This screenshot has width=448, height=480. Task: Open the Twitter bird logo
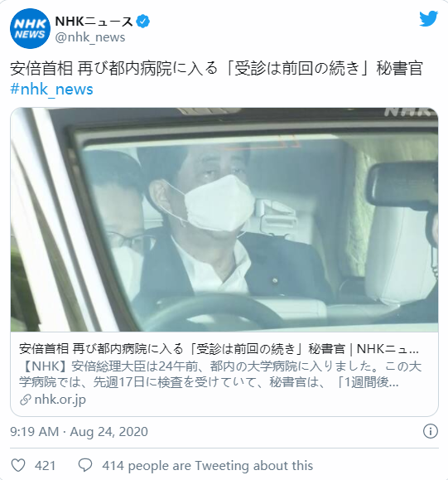pos(429,19)
